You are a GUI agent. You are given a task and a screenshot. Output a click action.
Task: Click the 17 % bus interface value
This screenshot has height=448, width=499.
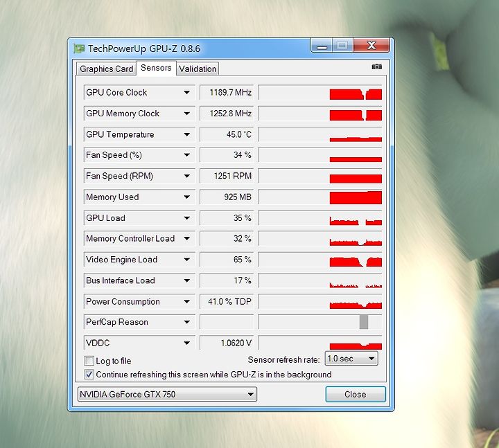[227, 280]
